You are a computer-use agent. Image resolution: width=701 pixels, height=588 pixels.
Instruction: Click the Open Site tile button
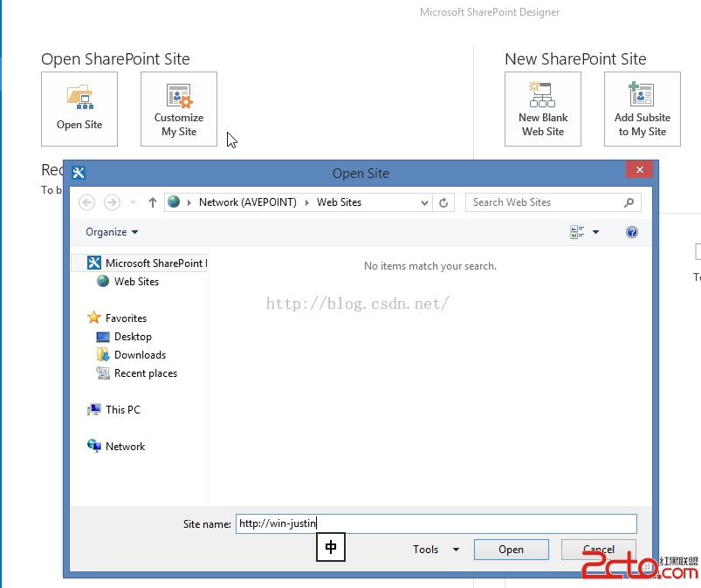[x=79, y=109]
